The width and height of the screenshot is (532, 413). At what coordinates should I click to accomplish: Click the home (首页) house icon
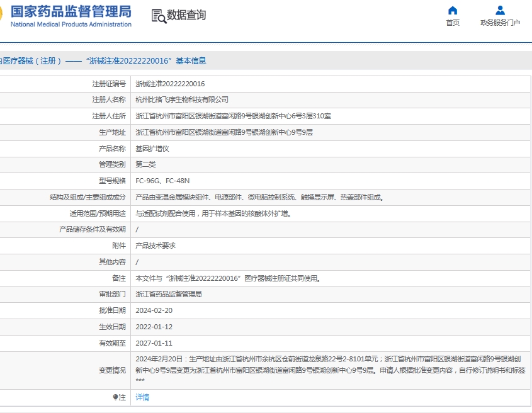453,11
